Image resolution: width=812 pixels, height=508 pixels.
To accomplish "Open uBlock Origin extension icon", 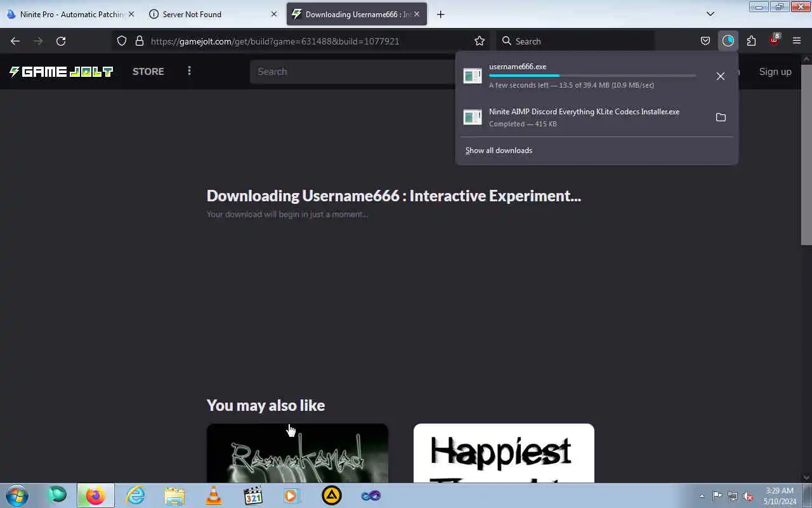I will [774, 40].
